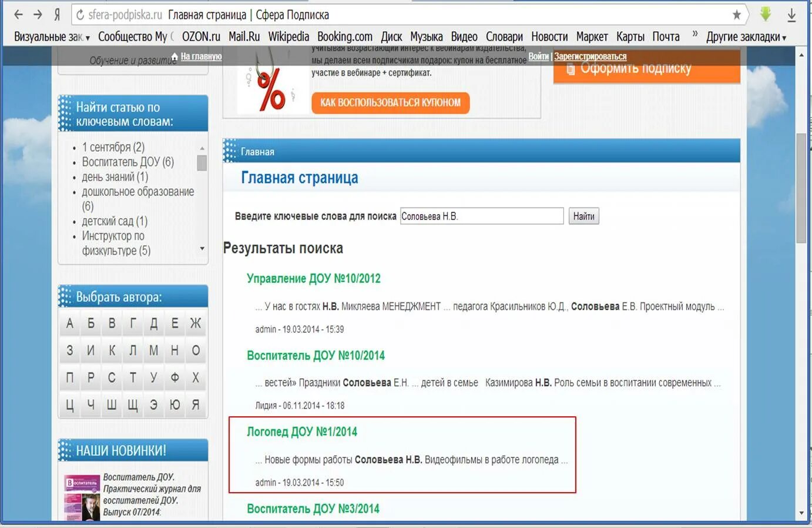Open the Другие закладки folder dropdown
The image size is (812, 528).
coord(746,36)
